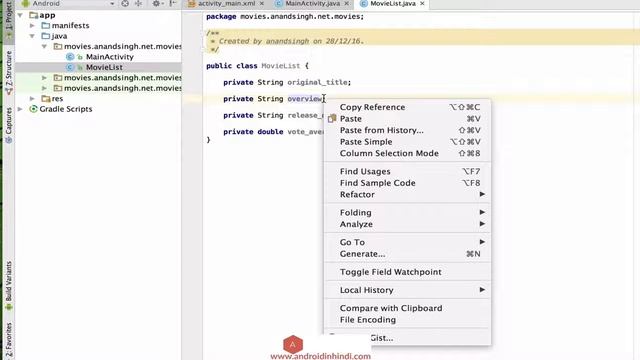Screen dimensions: 640x360
Task: Open the Analyze submenu
Action: 407,224
